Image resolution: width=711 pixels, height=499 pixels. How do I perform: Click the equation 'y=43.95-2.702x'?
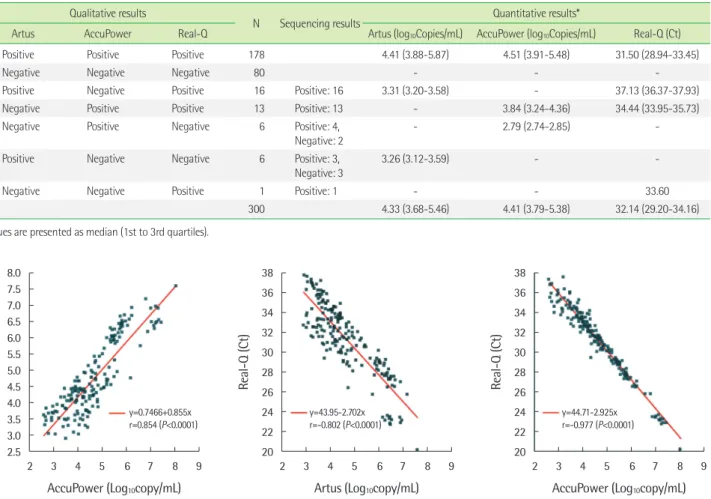point(337,412)
